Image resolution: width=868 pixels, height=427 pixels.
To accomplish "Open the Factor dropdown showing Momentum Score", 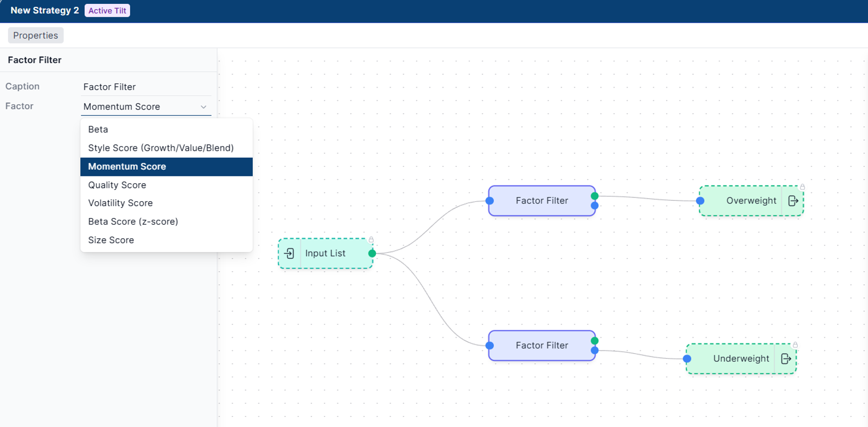I will click(146, 107).
